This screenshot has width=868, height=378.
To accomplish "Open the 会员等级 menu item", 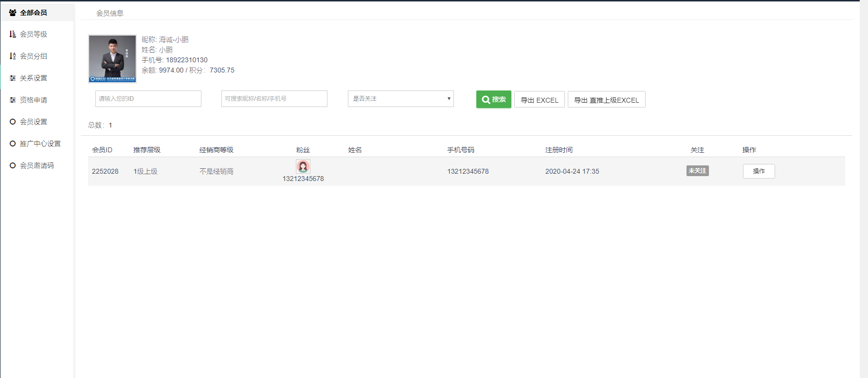I will click(x=37, y=34).
